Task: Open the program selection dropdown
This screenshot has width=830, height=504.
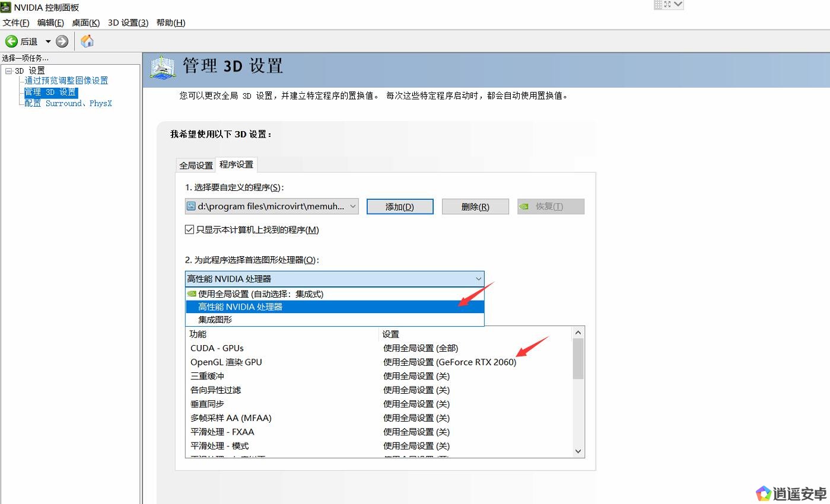Action: 352,206
